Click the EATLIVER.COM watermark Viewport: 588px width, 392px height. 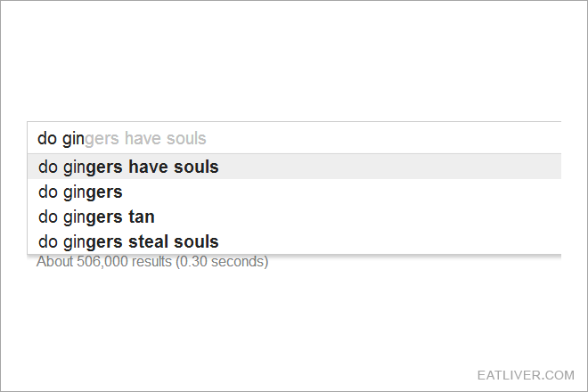526,375
